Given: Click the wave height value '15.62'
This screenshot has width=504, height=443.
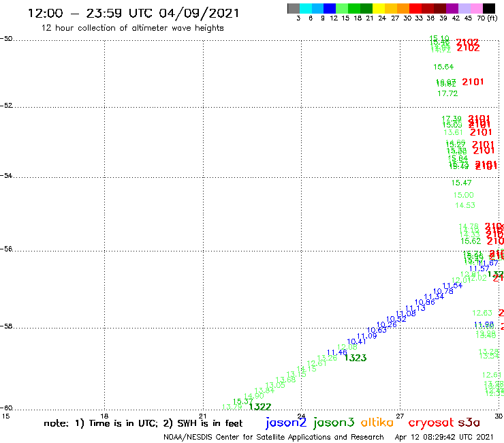Looking at the screenshot, I should tap(471, 241).
